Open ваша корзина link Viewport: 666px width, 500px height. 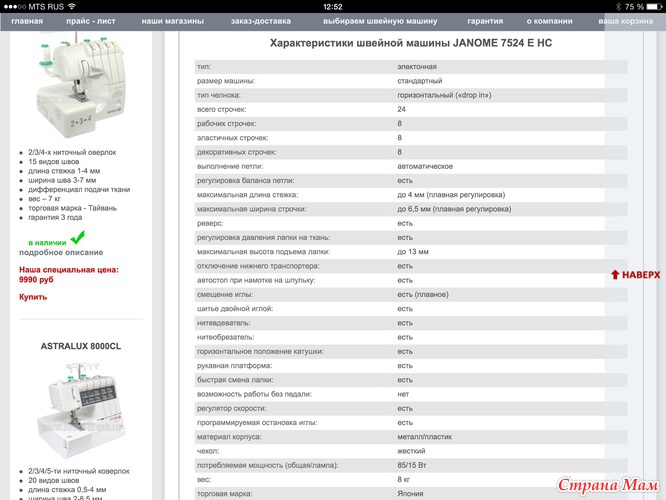[625, 21]
